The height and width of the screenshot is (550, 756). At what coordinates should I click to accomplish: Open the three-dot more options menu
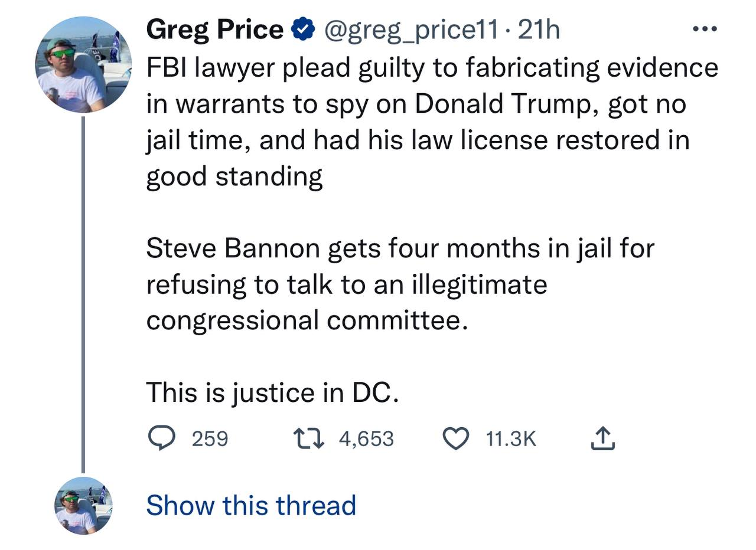tap(704, 29)
